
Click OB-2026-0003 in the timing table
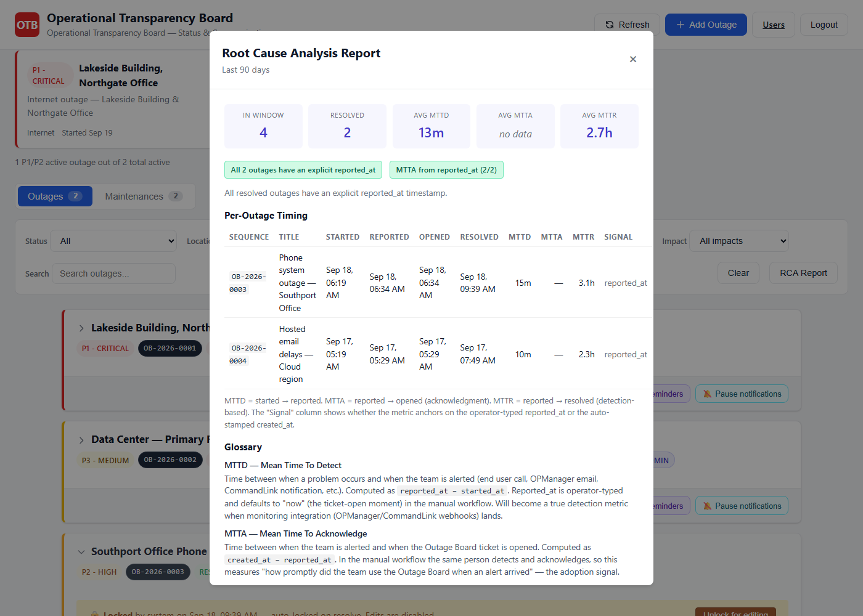coord(248,283)
